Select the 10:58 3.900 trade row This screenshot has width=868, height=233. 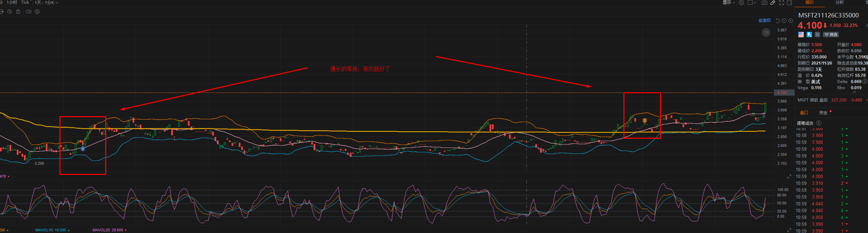[832, 136]
